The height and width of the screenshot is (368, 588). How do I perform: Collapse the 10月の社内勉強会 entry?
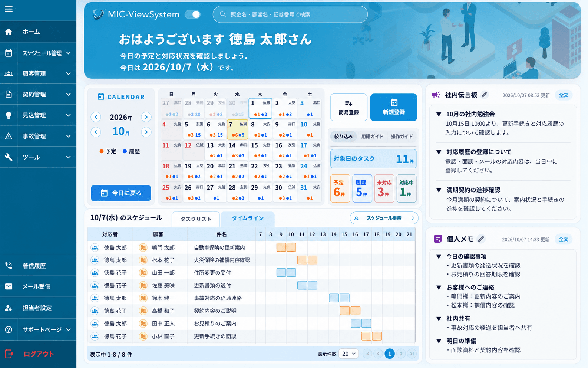pyautogui.click(x=439, y=114)
